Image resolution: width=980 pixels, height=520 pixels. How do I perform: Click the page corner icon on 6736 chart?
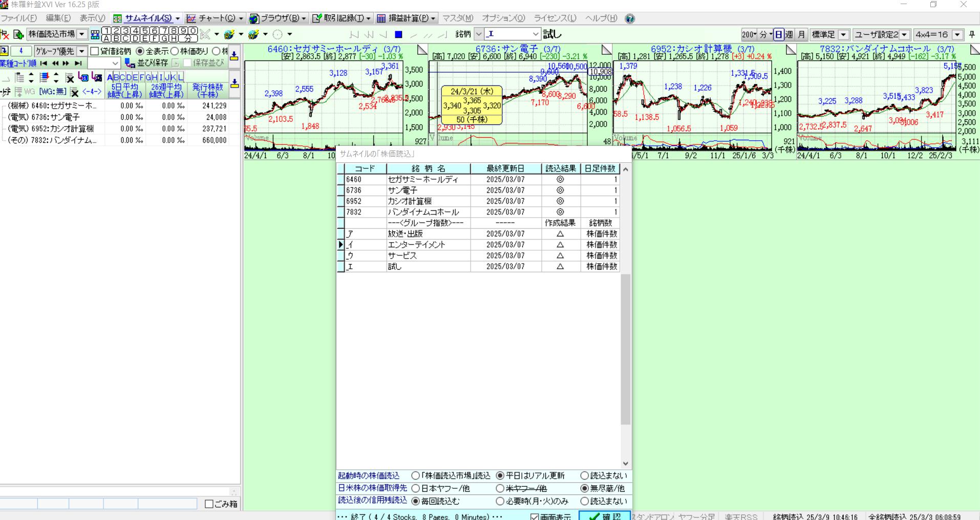pyautogui.click(x=607, y=49)
